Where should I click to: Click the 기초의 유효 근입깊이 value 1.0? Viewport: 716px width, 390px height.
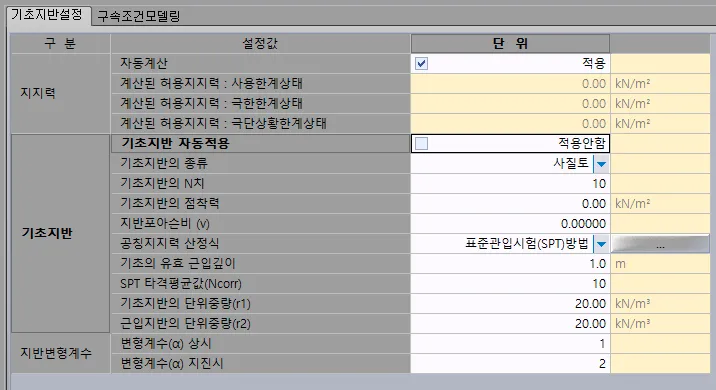tap(597, 264)
